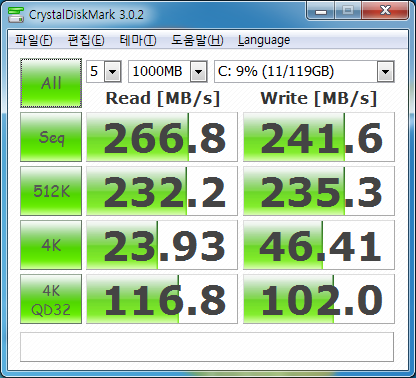Select Seq write result 241.6
This screenshot has width=416, height=378.
[x=319, y=137]
